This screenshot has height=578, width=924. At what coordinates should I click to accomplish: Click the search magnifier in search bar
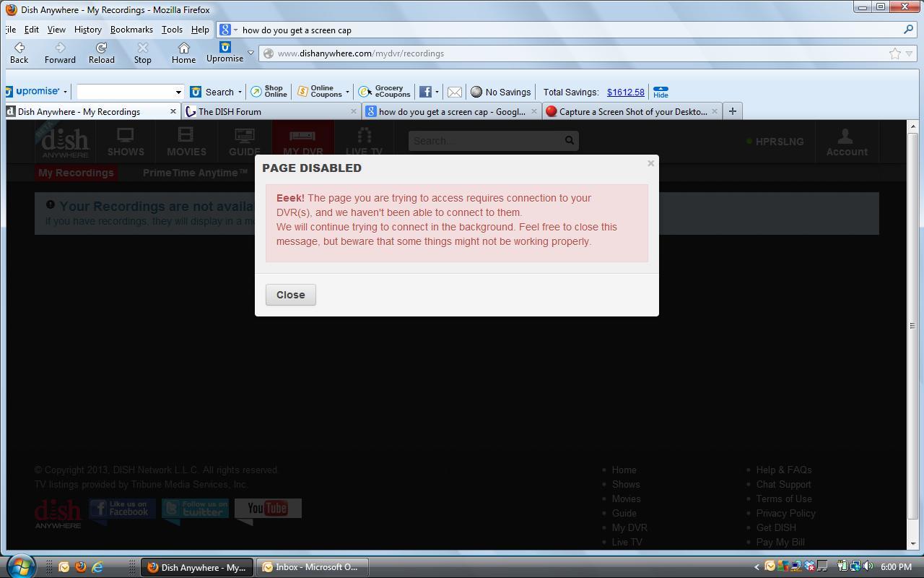pos(908,30)
